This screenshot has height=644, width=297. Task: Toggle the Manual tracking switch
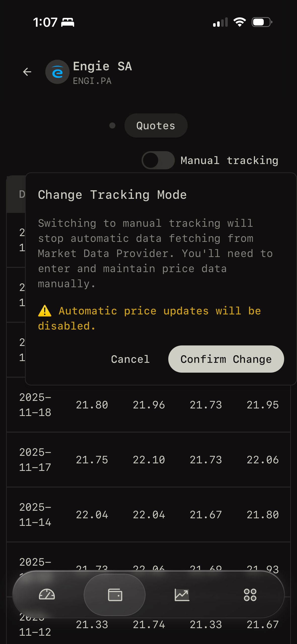pyautogui.click(x=158, y=160)
